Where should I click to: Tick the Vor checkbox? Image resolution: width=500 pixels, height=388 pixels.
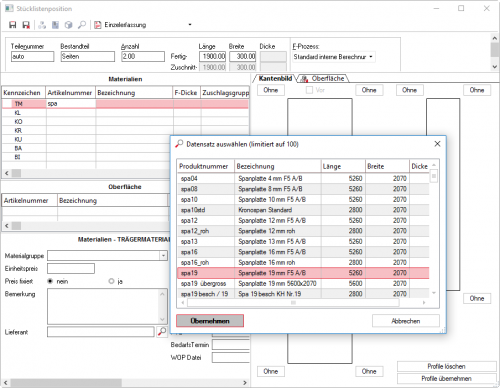309,90
